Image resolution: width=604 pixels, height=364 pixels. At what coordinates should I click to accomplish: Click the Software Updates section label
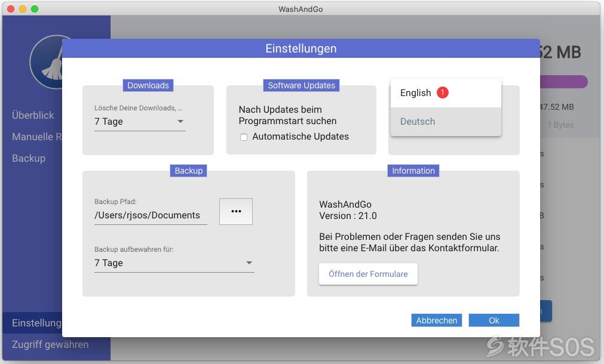[x=301, y=85]
